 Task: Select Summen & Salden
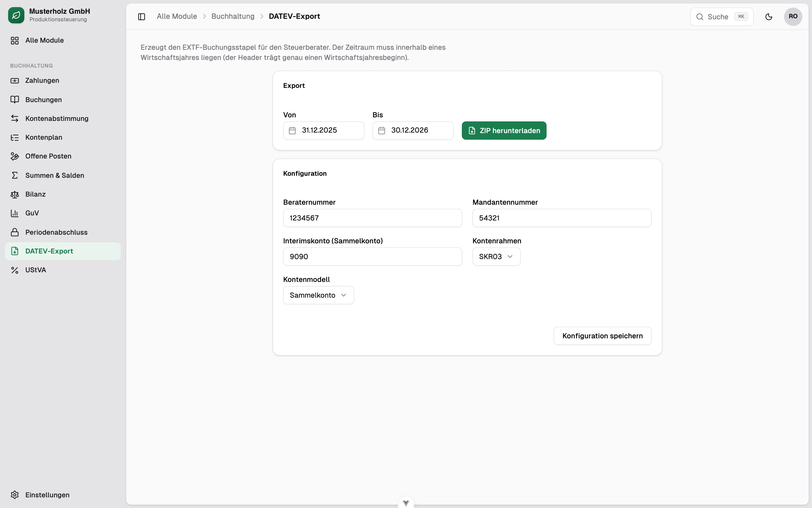tap(63, 175)
